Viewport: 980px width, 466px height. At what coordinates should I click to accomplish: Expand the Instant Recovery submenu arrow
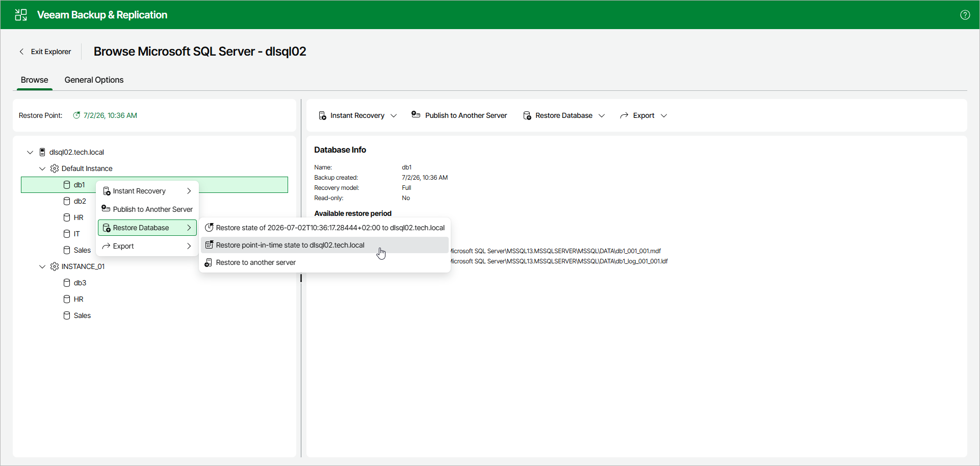[x=189, y=191]
